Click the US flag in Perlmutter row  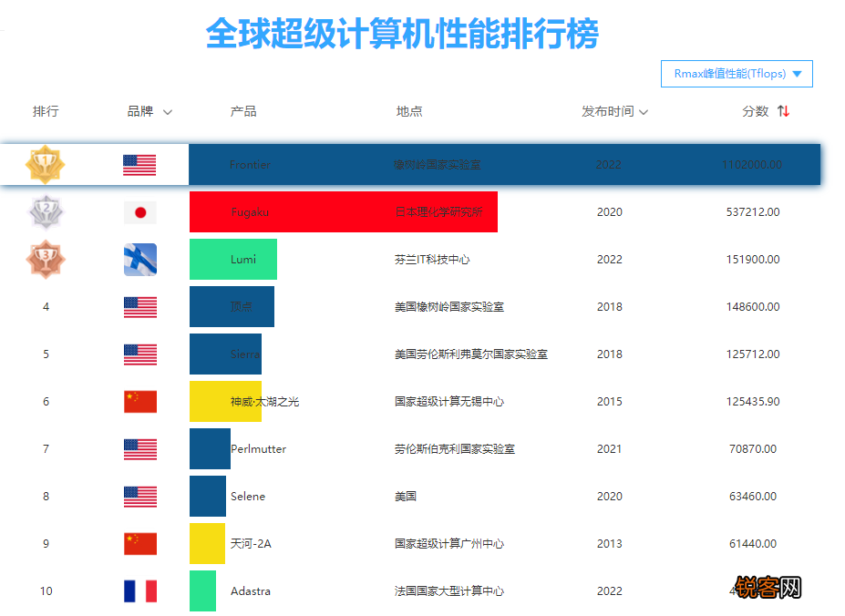click(140, 449)
